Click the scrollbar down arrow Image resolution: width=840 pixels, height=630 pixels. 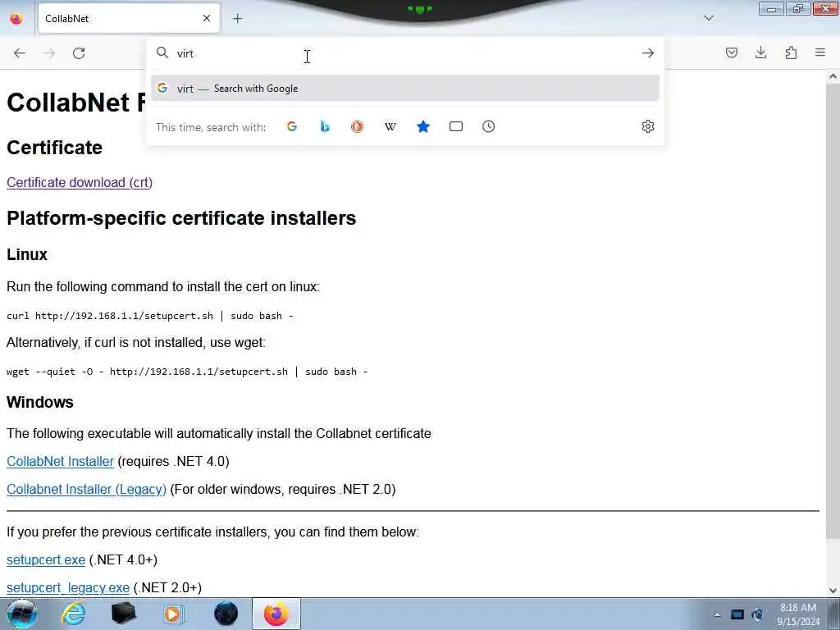point(833,591)
